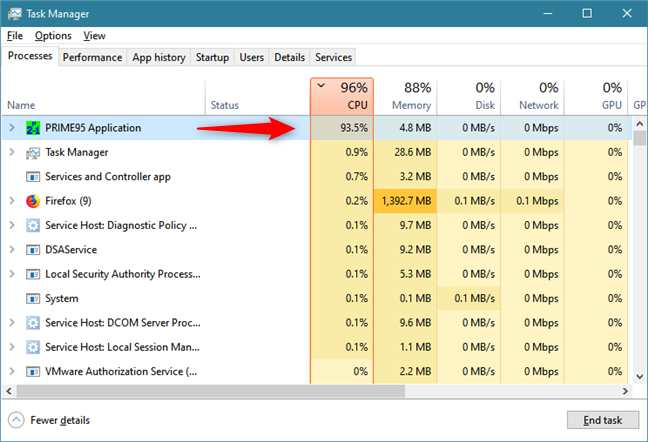Click the Task Manager process icon

pyautogui.click(x=33, y=153)
